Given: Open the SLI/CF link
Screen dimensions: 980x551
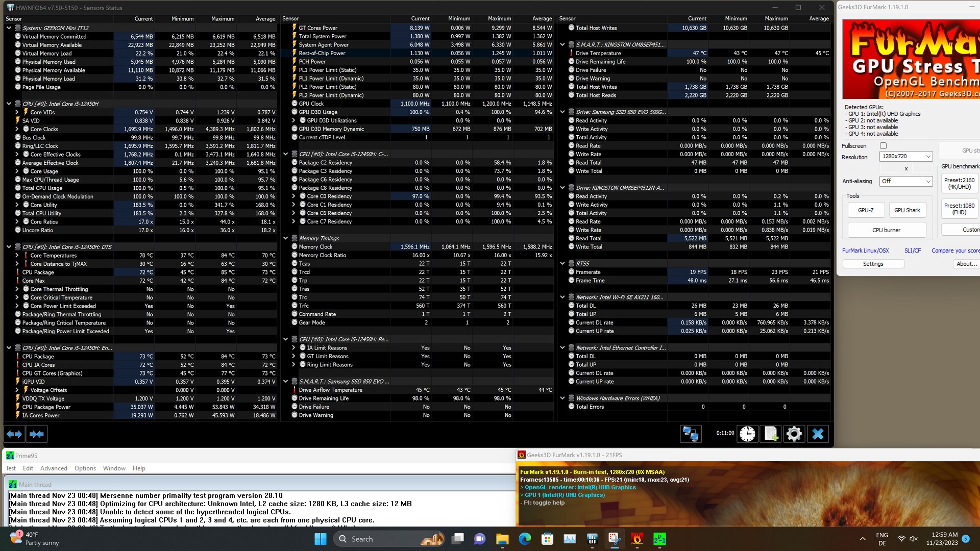Looking at the screenshot, I should (913, 251).
